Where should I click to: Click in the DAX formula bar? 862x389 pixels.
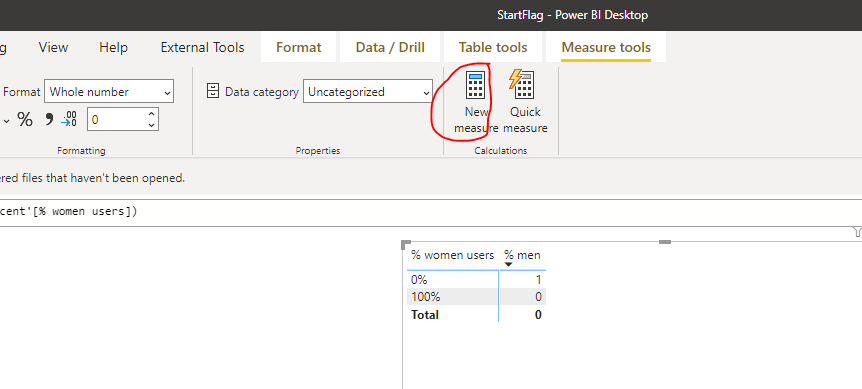tap(431, 212)
